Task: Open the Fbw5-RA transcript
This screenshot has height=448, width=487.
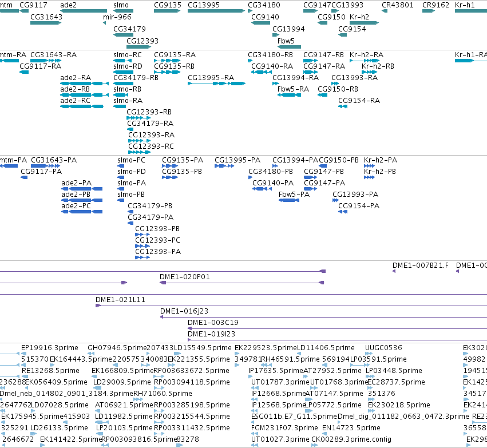Action: point(289,95)
